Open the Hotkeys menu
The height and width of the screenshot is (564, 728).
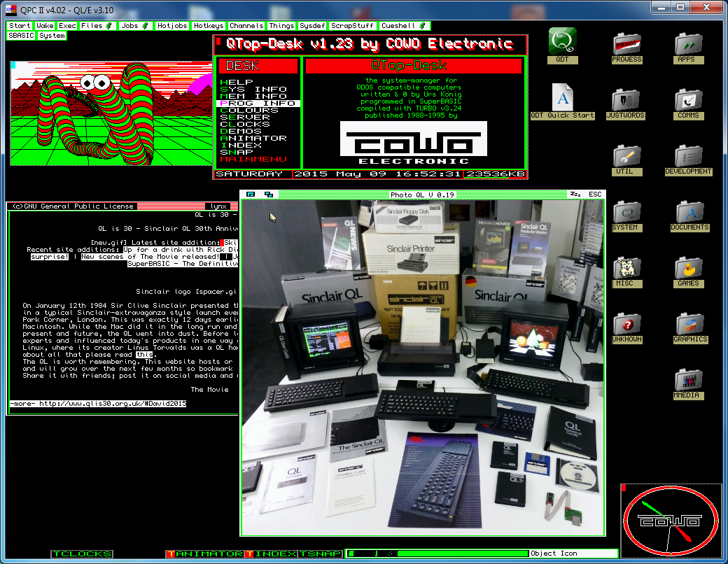(x=209, y=26)
